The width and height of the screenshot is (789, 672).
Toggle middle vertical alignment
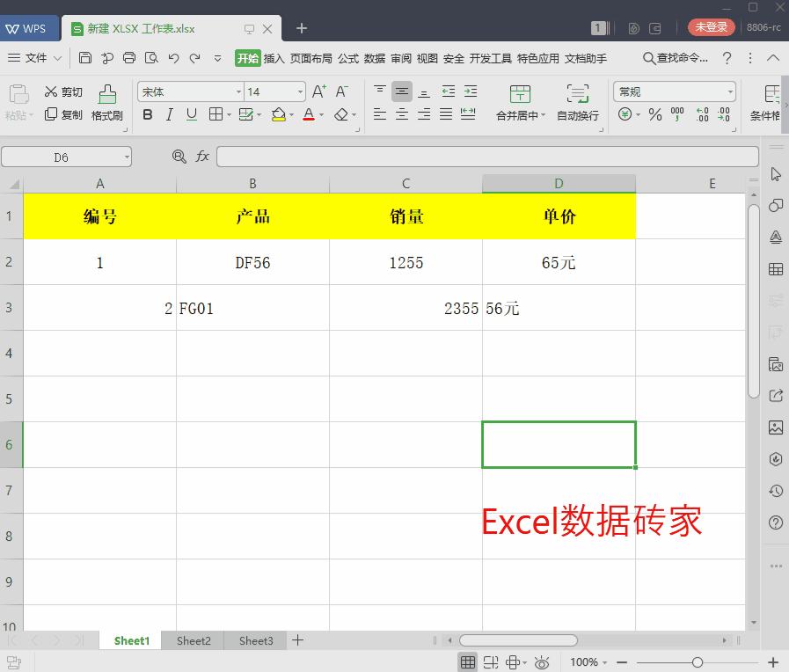pyautogui.click(x=402, y=91)
